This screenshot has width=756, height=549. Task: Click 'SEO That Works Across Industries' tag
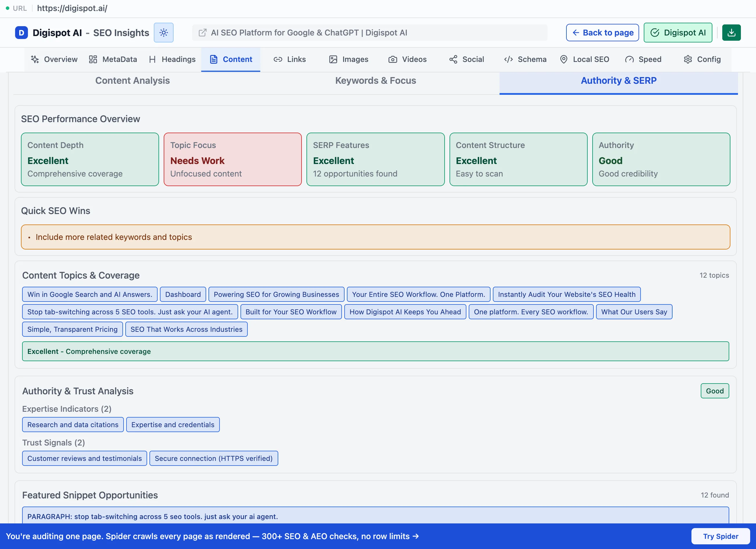(186, 329)
